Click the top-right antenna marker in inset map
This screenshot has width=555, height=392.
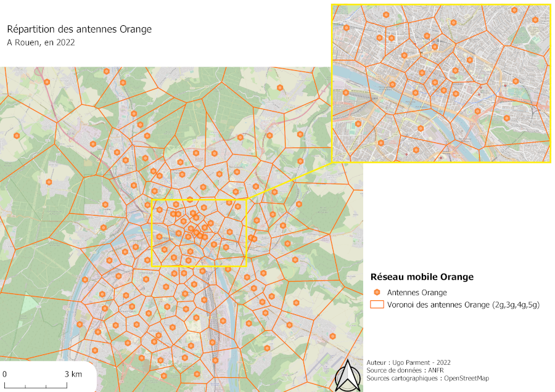(535, 20)
